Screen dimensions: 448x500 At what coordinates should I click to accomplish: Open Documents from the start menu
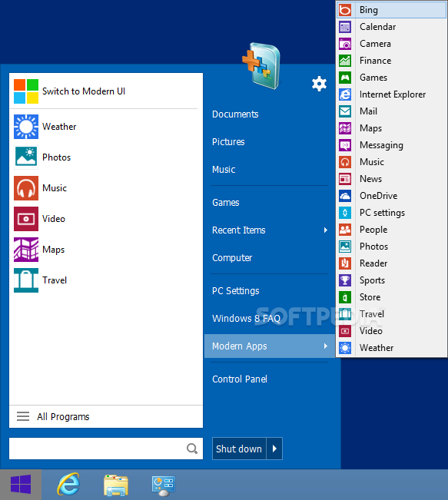(x=235, y=114)
